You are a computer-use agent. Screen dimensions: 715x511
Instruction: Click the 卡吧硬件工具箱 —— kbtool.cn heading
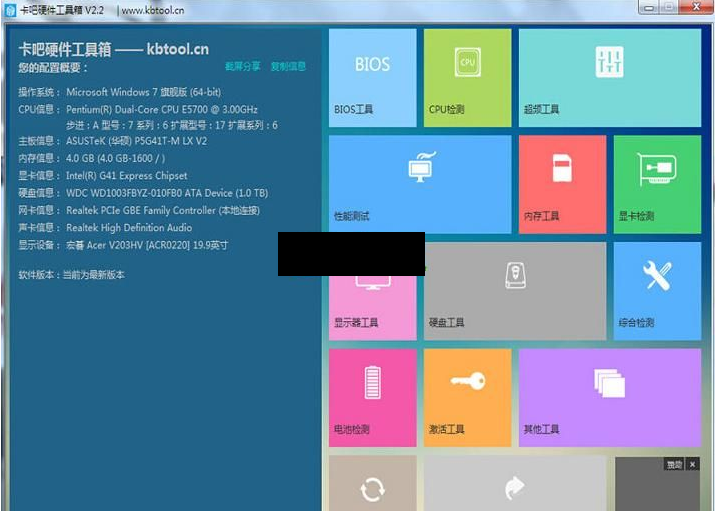click(x=114, y=49)
